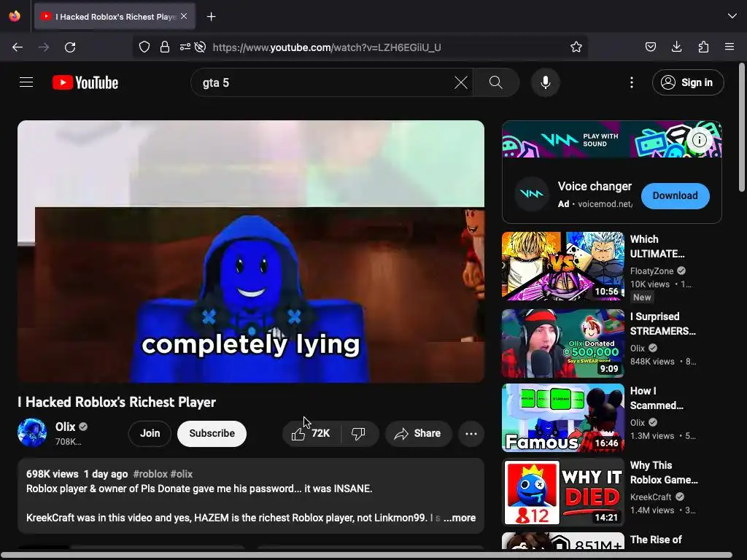Click the #olix hashtag
Screen dimensions: 747x560
click(x=182, y=474)
